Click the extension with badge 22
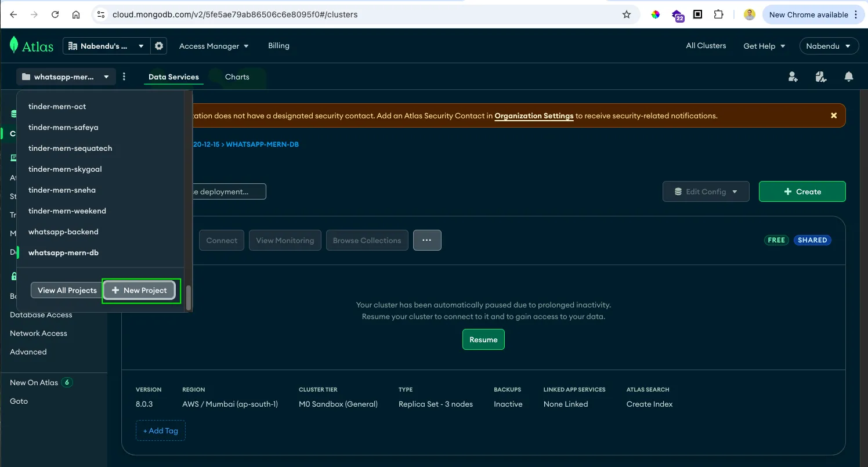868x467 pixels. tap(678, 16)
